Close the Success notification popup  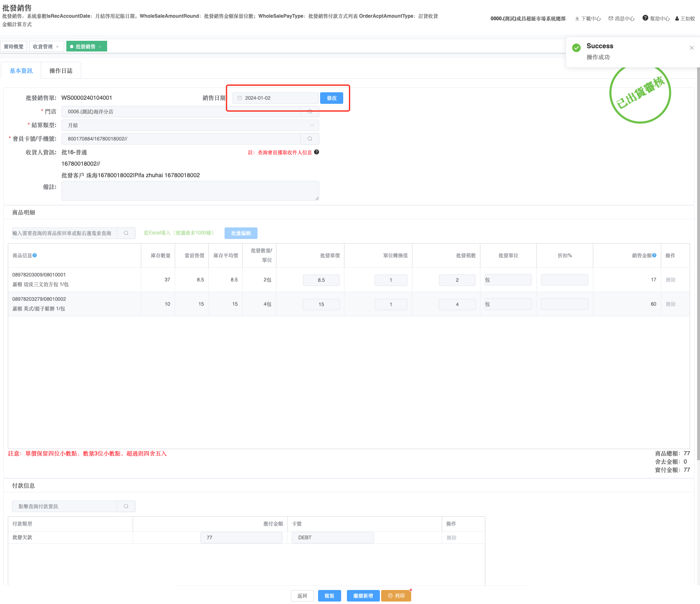(x=692, y=48)
